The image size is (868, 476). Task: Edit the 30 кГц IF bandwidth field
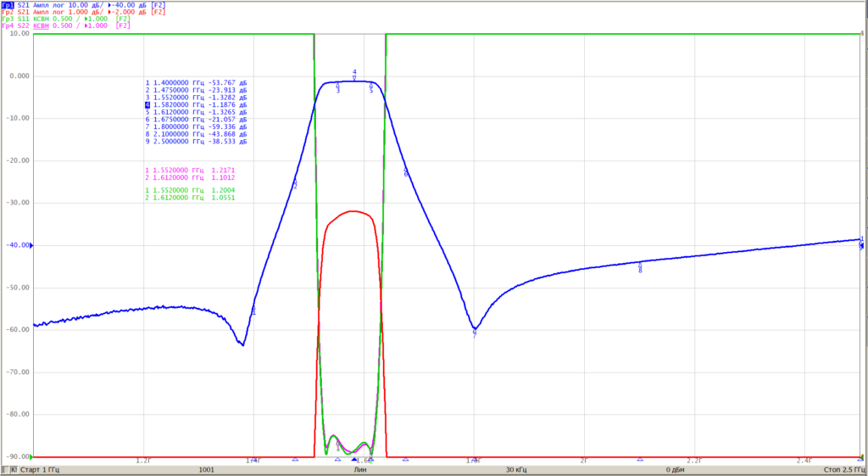(516, 470)
